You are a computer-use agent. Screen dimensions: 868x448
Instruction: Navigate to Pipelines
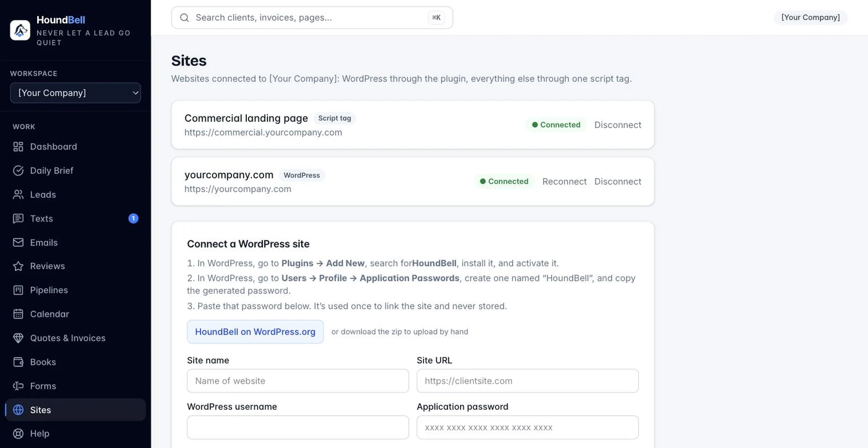(x=75, y=290)
